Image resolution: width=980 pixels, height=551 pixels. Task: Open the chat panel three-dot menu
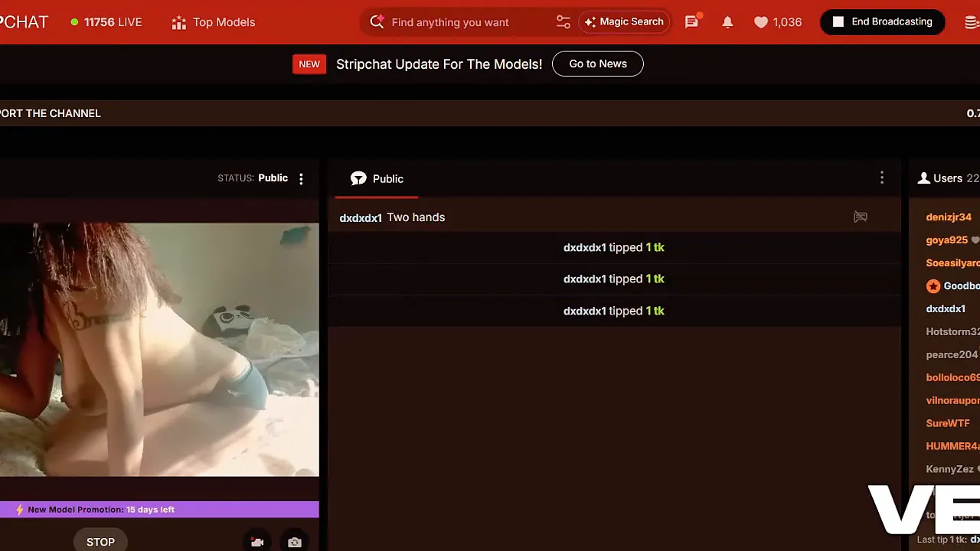click(882, 178)
